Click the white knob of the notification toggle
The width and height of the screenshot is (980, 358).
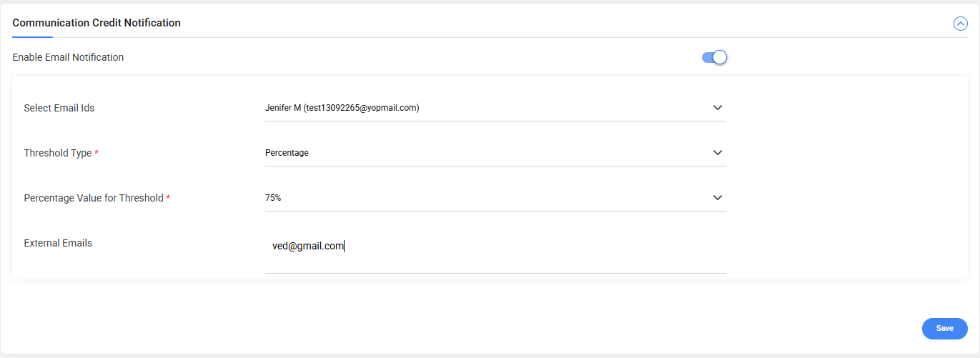tap(720, 57)
